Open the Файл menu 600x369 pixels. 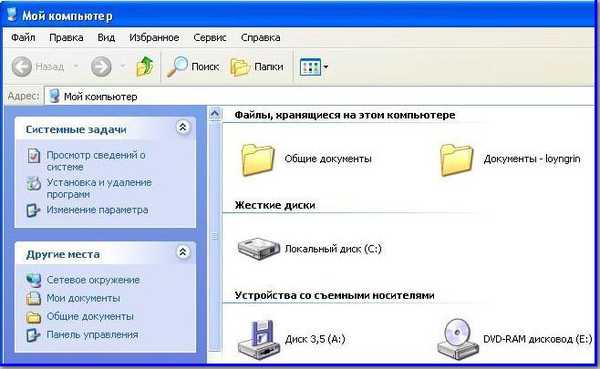coord(23,38)
